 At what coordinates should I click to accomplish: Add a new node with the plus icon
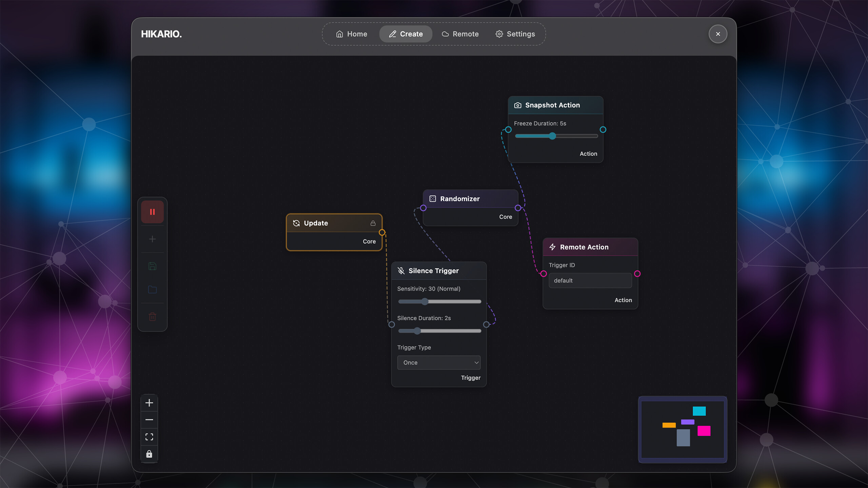pos(152,239)
